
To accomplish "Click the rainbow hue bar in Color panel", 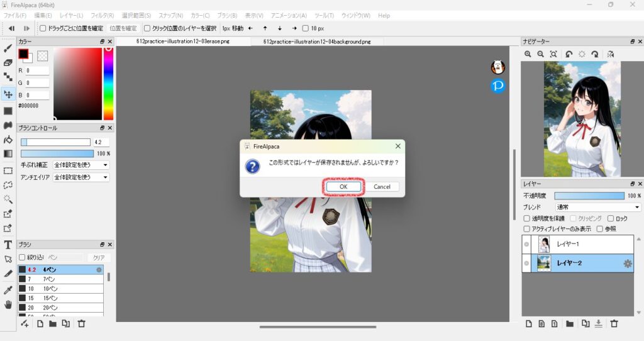I will (x=108, y=82).
